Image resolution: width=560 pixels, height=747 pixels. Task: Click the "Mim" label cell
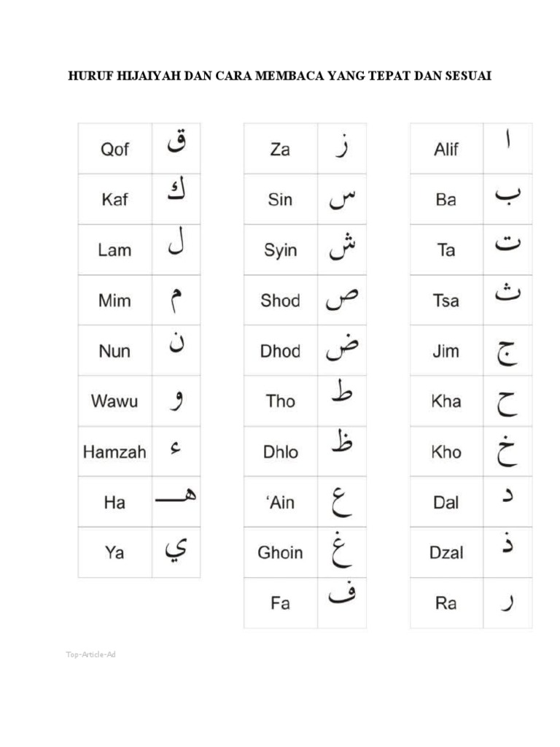pyautogui.click(x=115, y=300)
